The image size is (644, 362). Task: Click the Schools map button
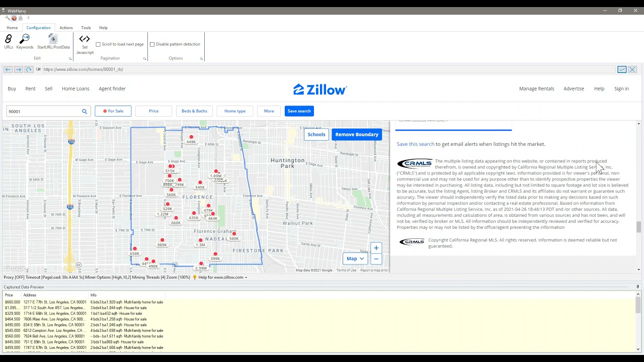[316, 134]
